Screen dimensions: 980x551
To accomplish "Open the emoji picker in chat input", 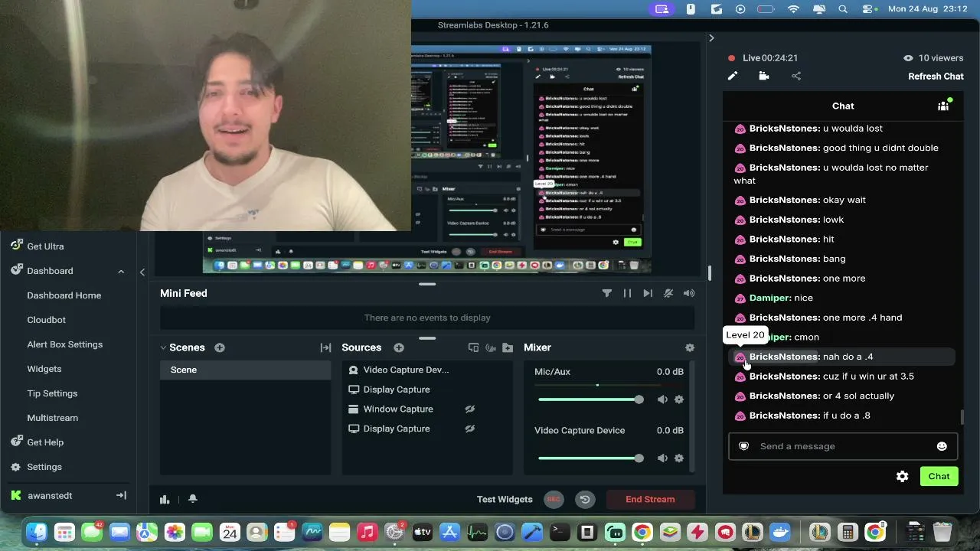I will [x=942, y=446].
